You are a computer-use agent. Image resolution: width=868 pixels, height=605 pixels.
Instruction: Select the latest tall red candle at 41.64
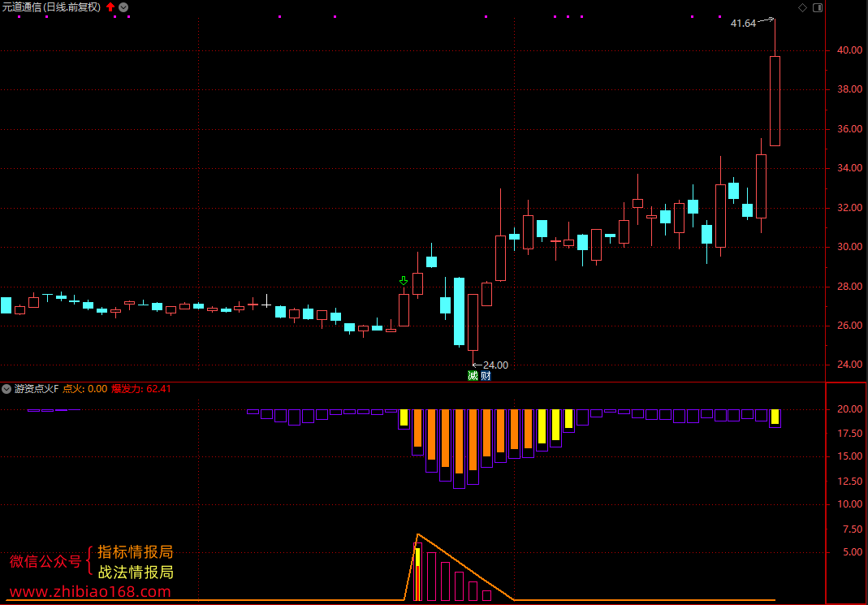coord(775,102)
